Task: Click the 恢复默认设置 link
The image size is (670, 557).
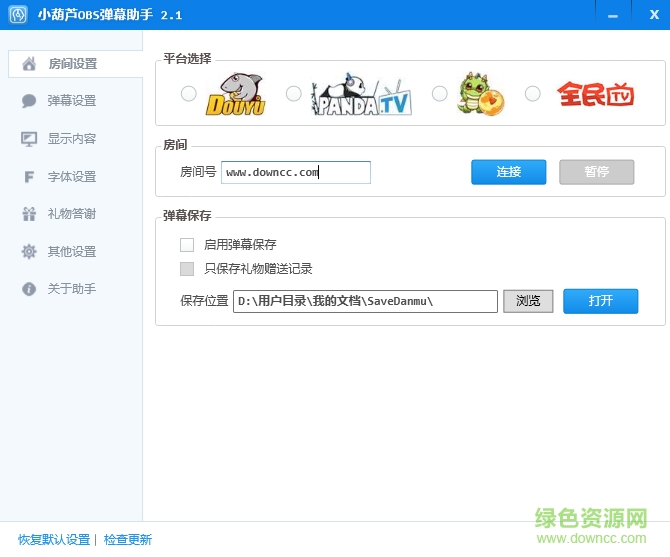Action: (54, 540)
